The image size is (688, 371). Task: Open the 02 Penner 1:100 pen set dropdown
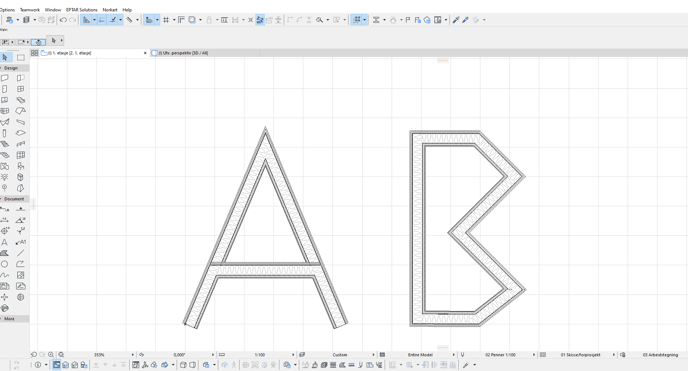(x=534, y=354)
